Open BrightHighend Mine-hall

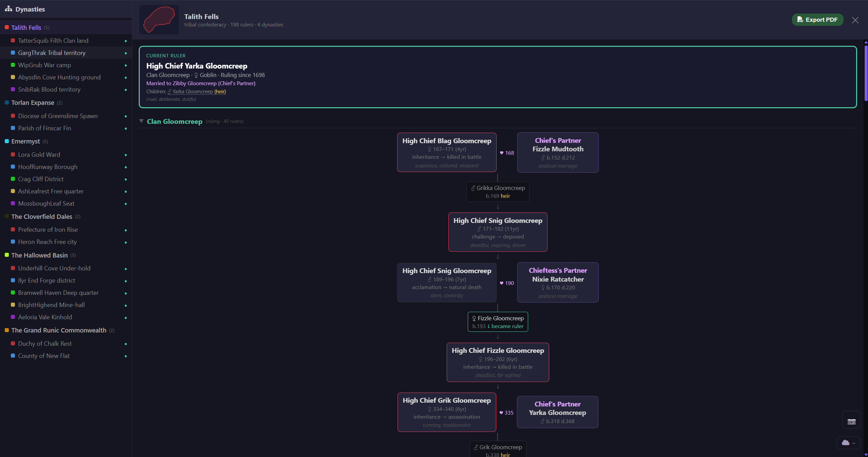[x=66, y=305]
